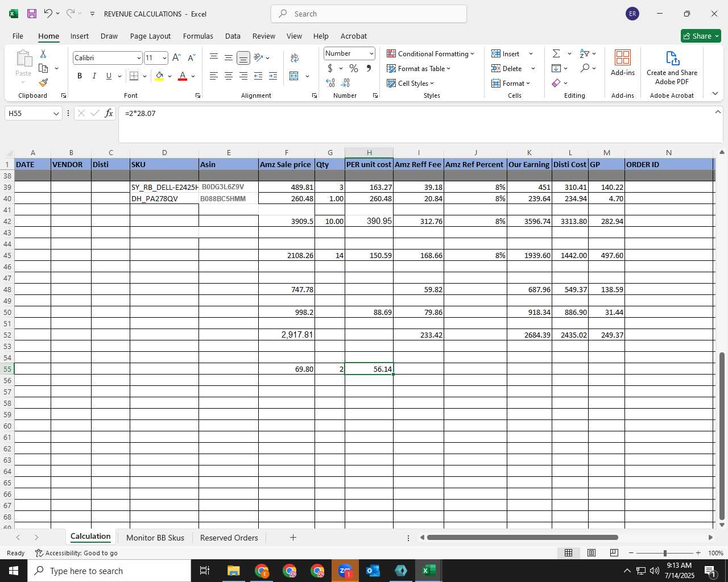Click the Increase Decimal icon
Screen dimensions: 728x582
330,83
